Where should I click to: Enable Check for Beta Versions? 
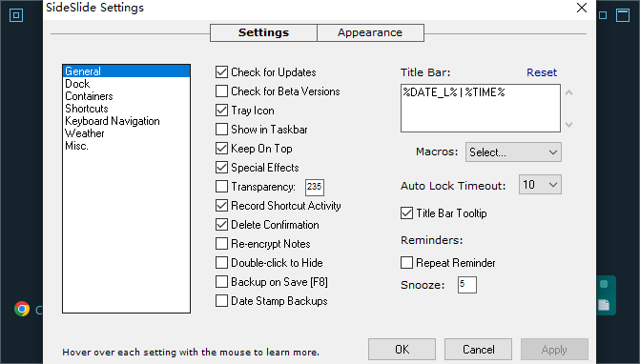pos(221,91)
